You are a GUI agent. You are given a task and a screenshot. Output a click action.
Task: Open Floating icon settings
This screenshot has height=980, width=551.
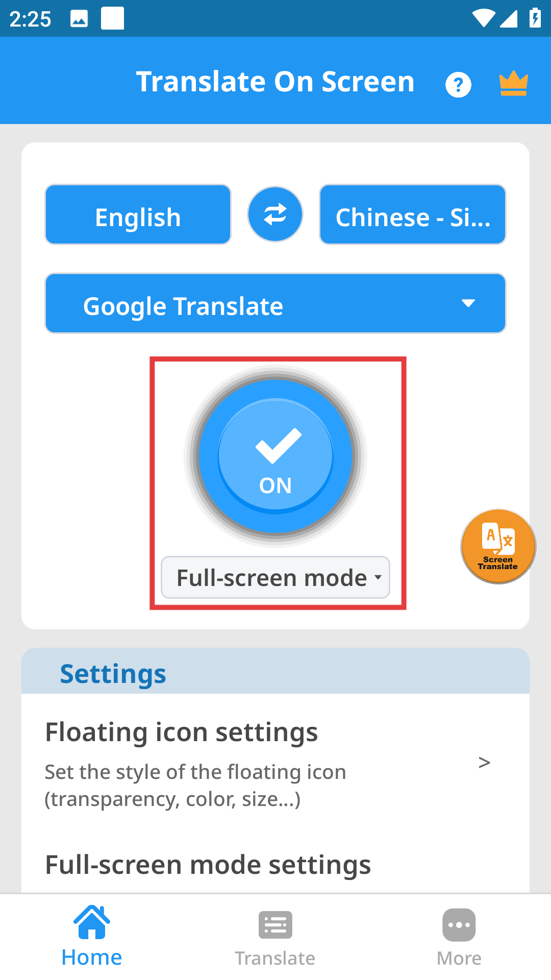coord(182,732)
